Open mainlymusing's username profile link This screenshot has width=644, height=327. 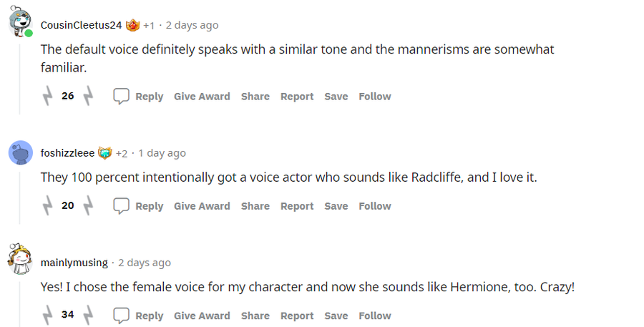point(74,263)
